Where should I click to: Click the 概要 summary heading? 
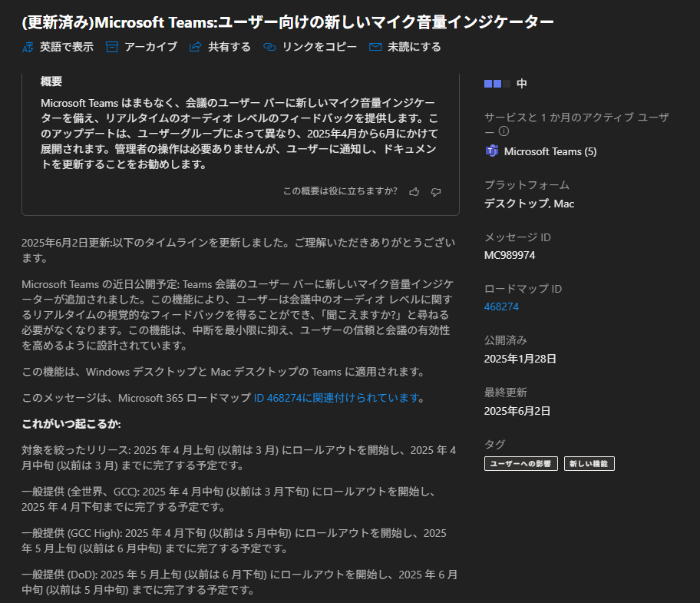51,81
